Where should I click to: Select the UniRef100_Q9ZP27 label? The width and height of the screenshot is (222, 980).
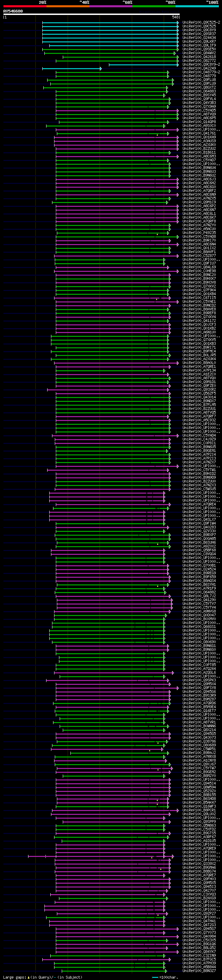pos(199,913)
